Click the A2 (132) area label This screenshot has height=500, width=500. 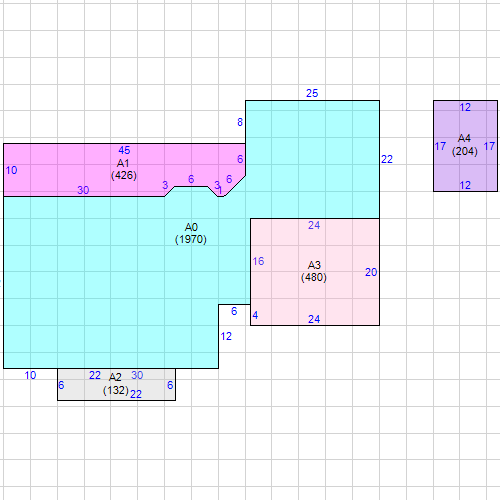(116, 384)
